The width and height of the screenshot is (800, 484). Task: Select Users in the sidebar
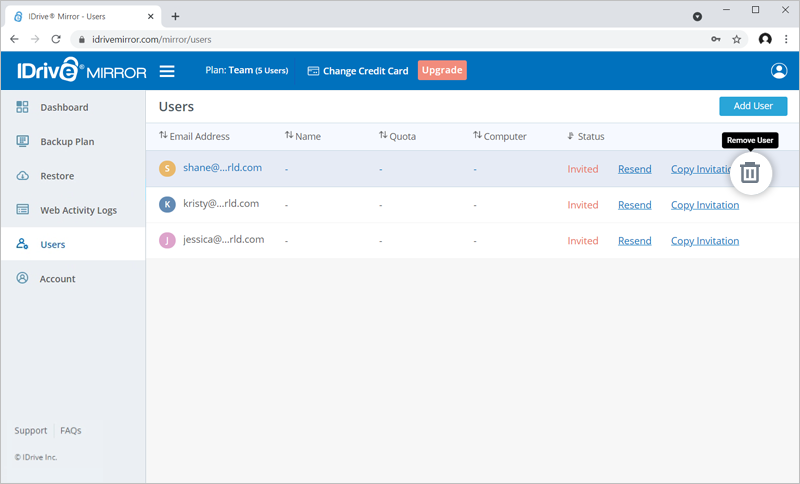73,244
